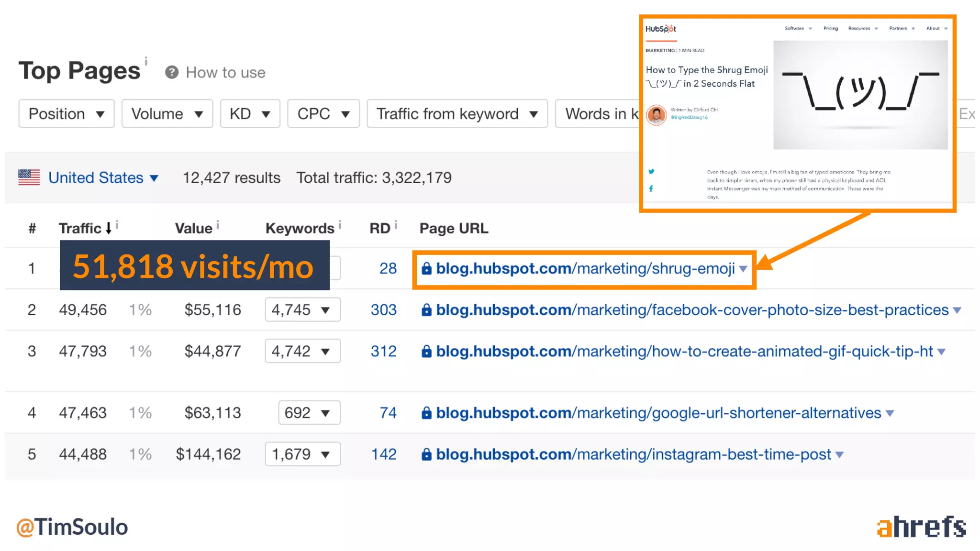This screenshot has height=551, width=980.
Task: Click 'Total traffic: 3,322,179' text
Action: tap(374, 177)
